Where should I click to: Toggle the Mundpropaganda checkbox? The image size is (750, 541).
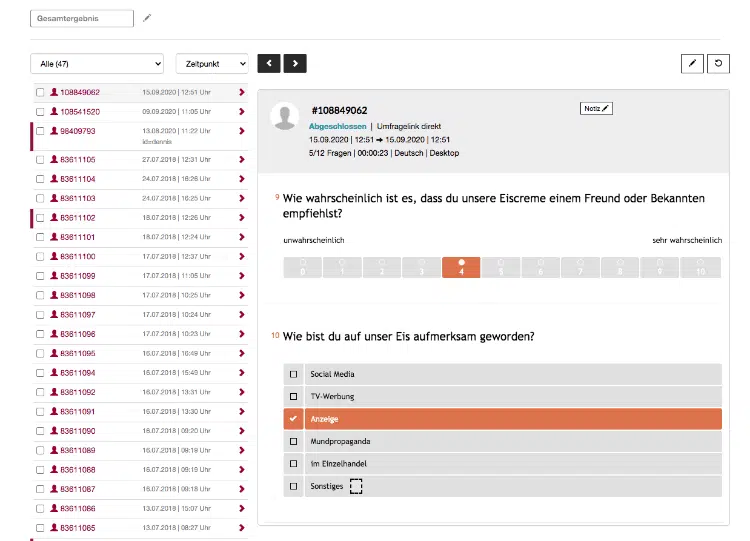pos(293,441)
